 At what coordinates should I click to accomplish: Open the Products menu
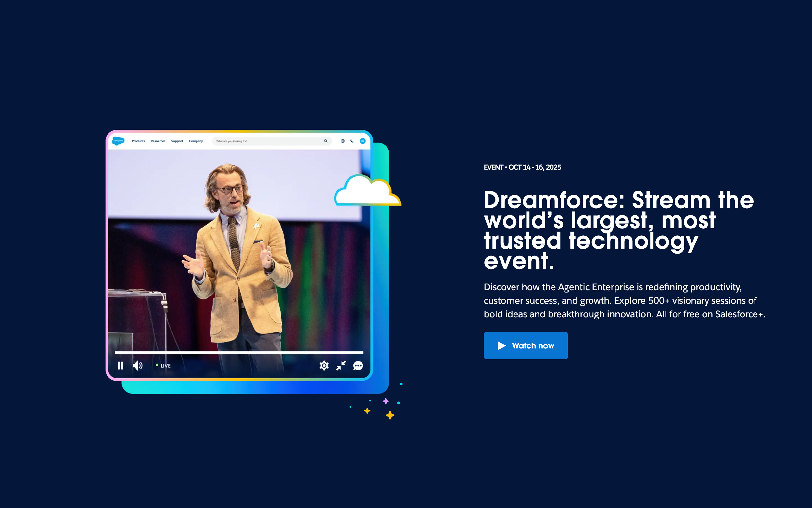coord(138,141)
